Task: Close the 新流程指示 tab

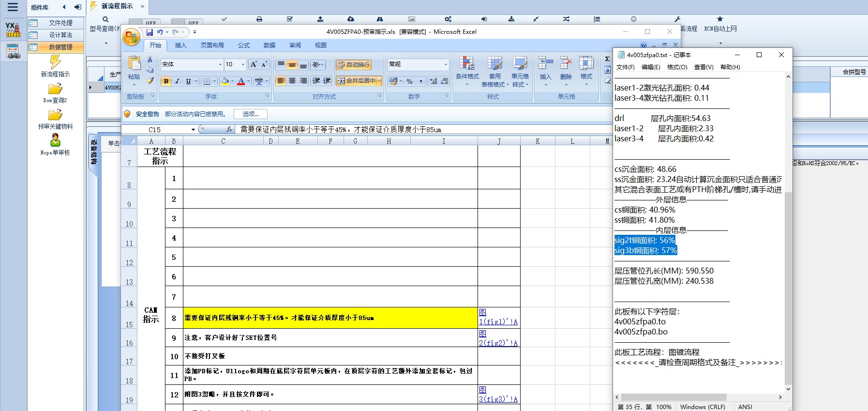Action: (x=142, y=6)
